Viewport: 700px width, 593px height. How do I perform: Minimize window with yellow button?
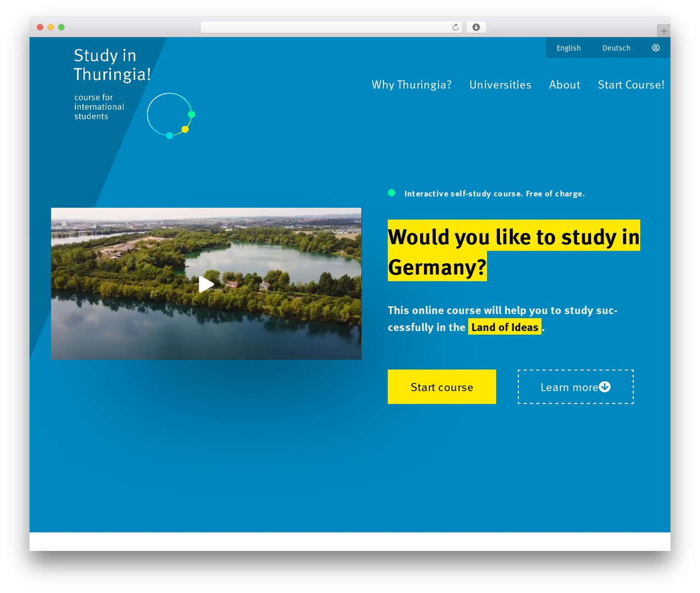51,27
